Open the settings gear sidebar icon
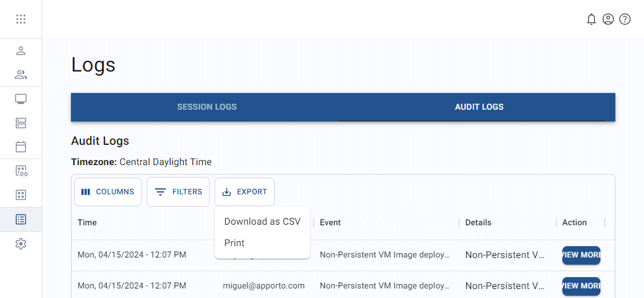644x298 pixels. pos(21,244)
